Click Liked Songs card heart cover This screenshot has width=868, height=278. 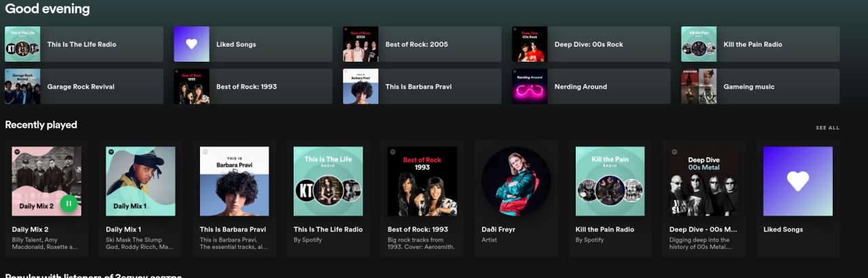tap(798, 181)
